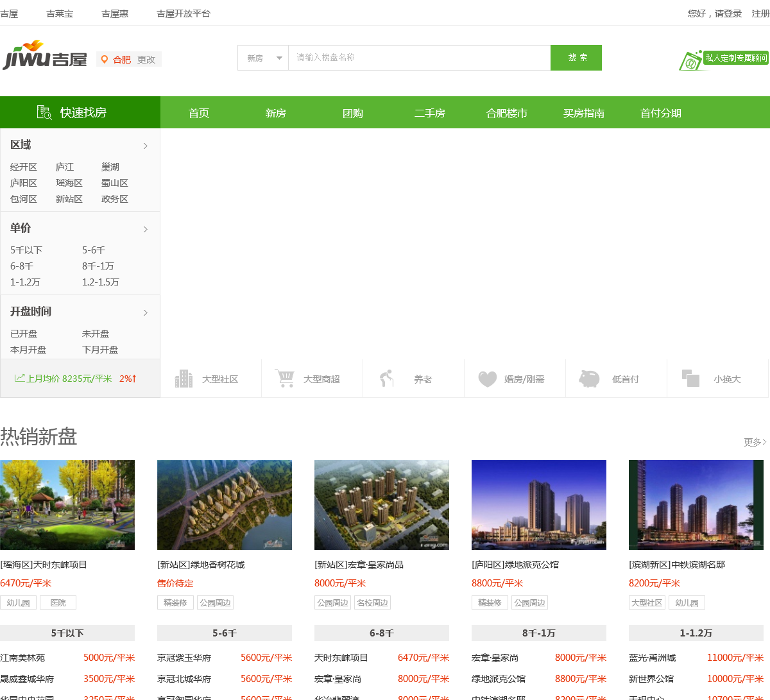Go to 首页 in navigation bar
Screen dimensions: 770x700
pos(199,113)
